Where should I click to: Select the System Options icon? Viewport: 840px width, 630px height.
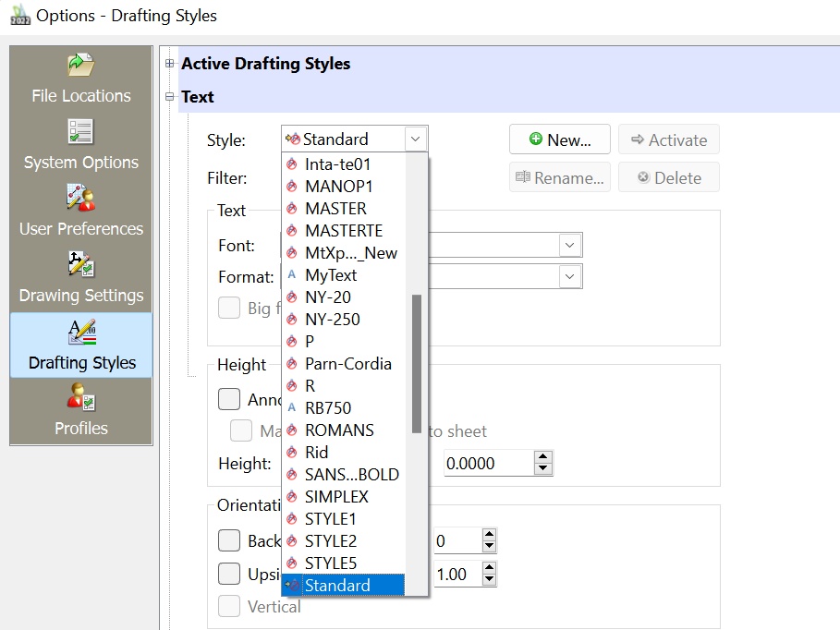(x=81, y=132)
